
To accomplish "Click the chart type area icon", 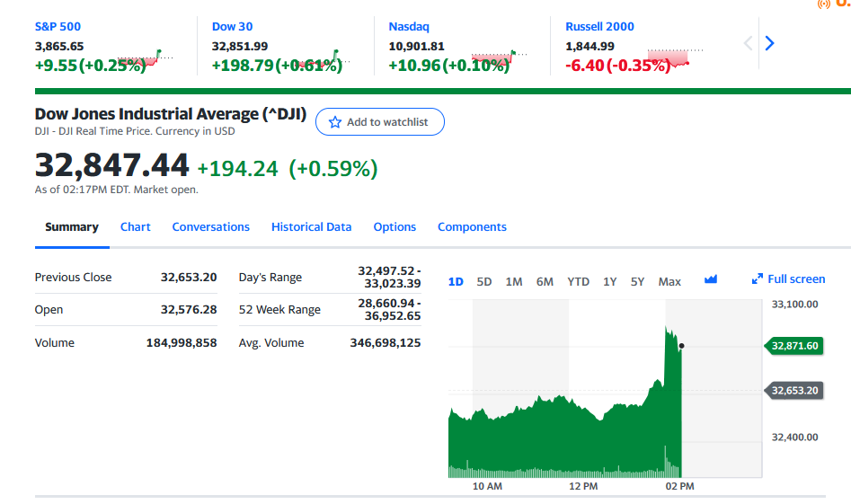I will tap(711, 279).
